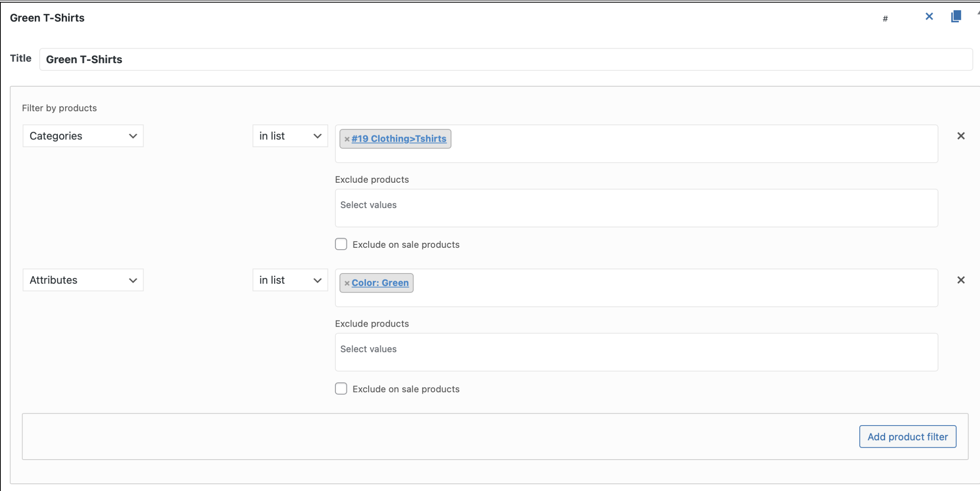Open the 'in list' dropdown for Categories
This screenshot has width=980, height=491.
pyautogui.click(x=290, y=136)
